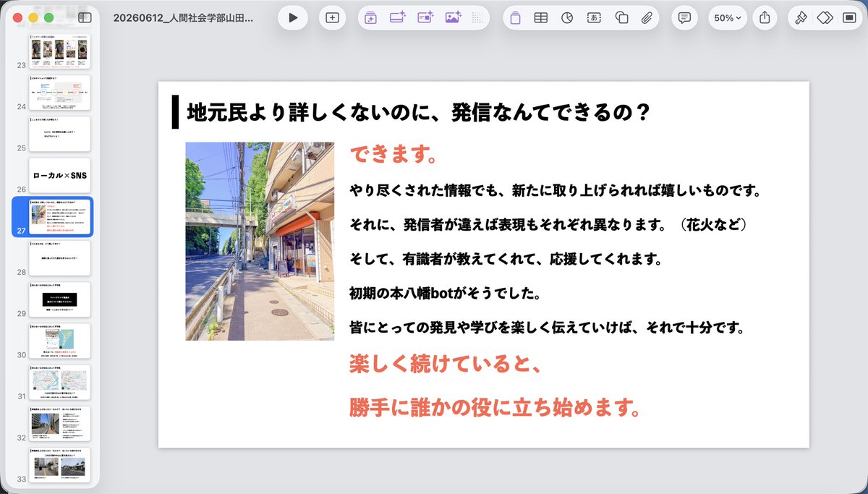Click the purple slide layout icon
This screenshot has width=868, height=494.
pyautogui.click(x=515, y=18)
